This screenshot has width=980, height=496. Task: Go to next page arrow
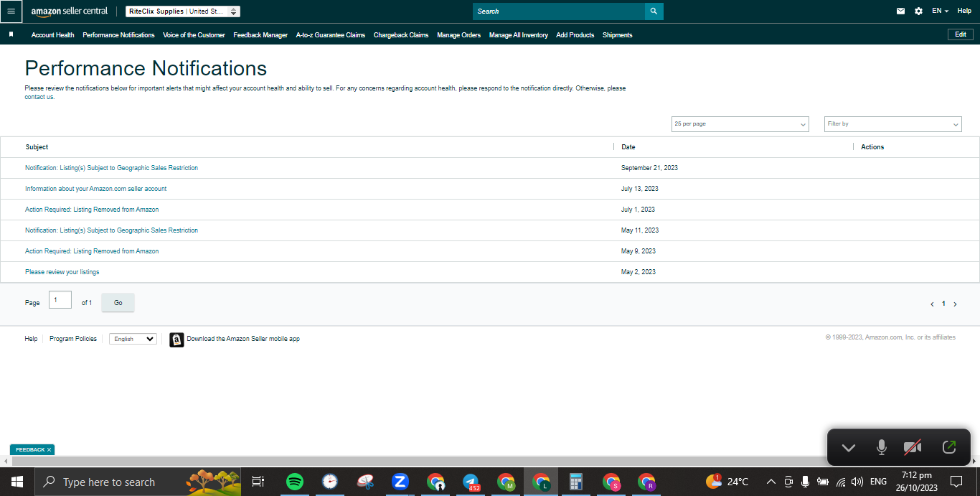[955, 304]
